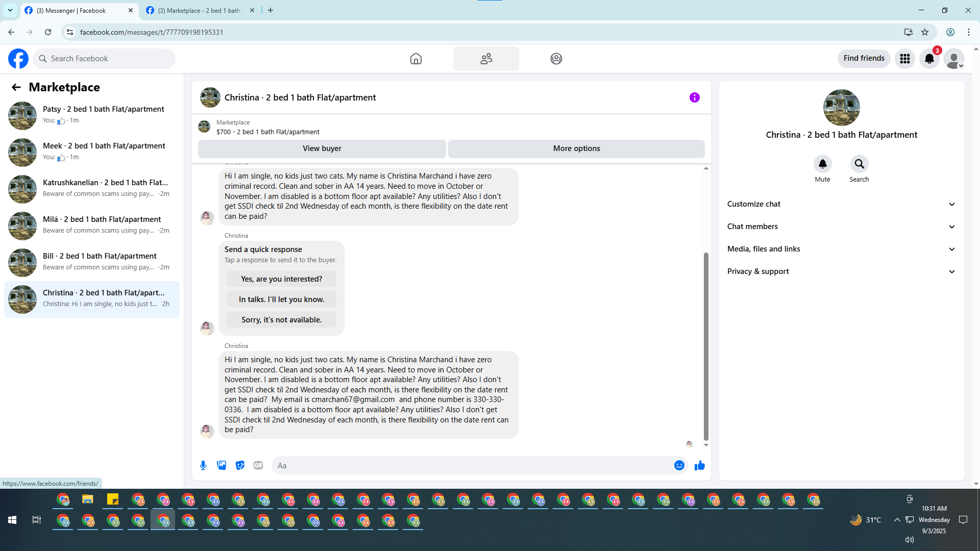Viewport: 980px width, 551px height.
Task: Show hidden system tray icons
Action: pyautogui.click(x=897, y=520)
